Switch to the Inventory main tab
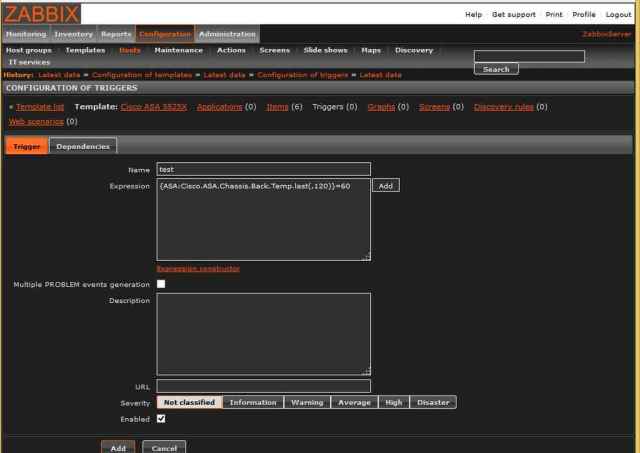Viewport: 640px width, 453px height. (x=73, y=34)
